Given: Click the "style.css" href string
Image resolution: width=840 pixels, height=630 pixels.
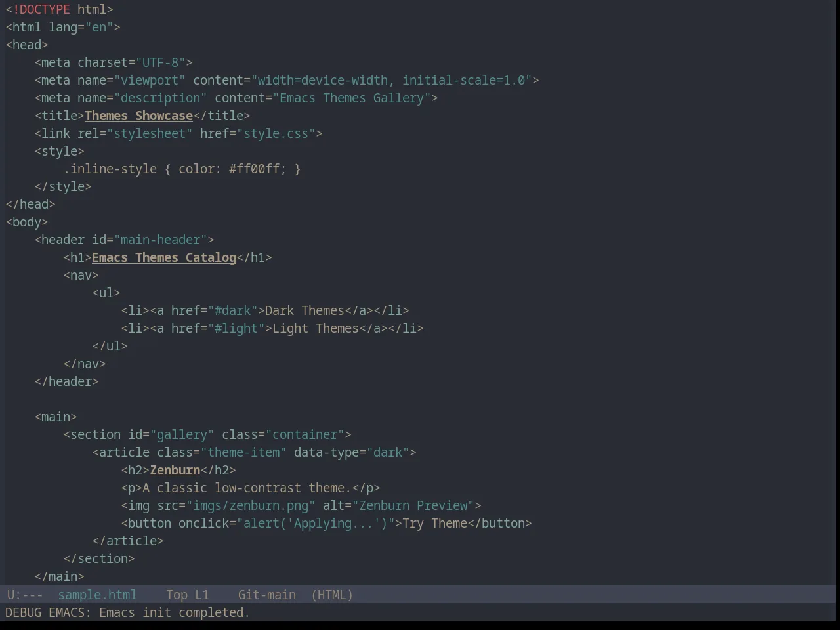Looking at the screenshot, I should tap(276, 133).
